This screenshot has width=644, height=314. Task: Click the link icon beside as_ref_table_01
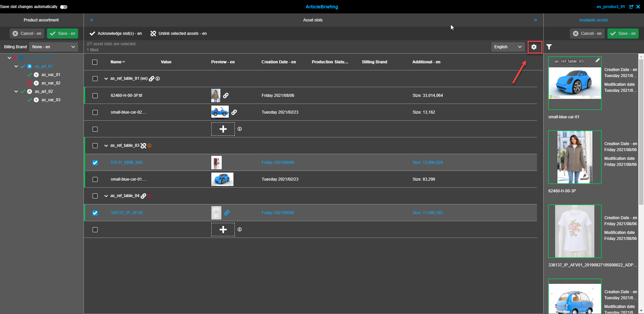pyautogui.click(x=152, y=78)
